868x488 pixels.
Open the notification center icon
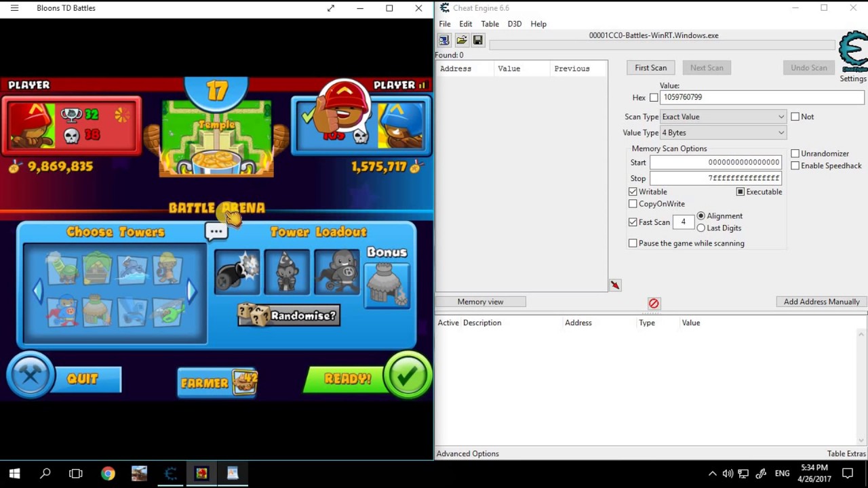847,473
